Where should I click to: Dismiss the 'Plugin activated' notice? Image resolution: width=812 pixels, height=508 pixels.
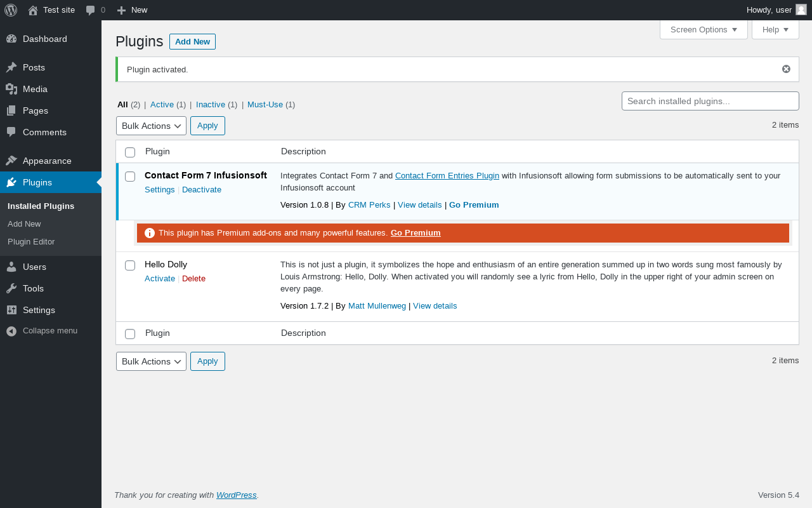(786, 69)
